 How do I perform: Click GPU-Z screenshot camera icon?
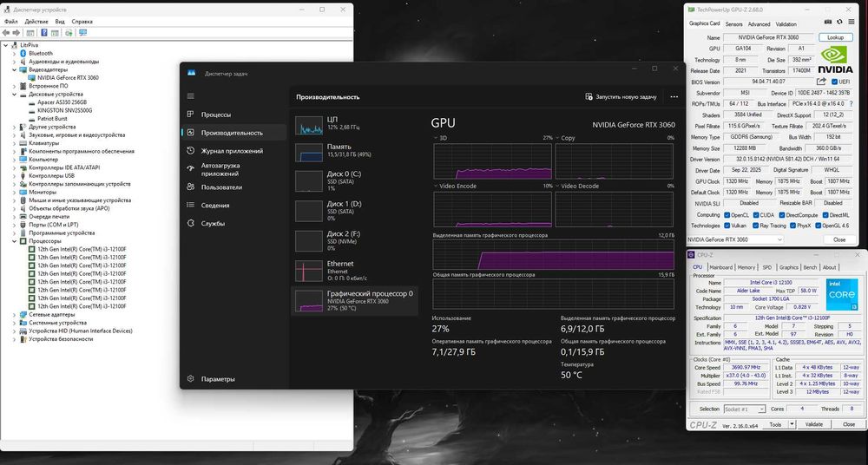828,23
